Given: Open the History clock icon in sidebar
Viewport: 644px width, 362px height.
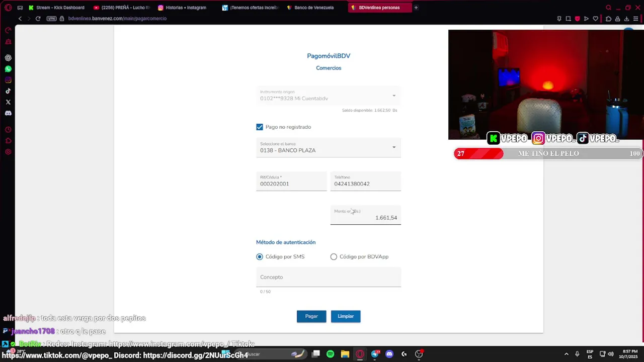Looking at the screenshot, I should click(8, 130).
